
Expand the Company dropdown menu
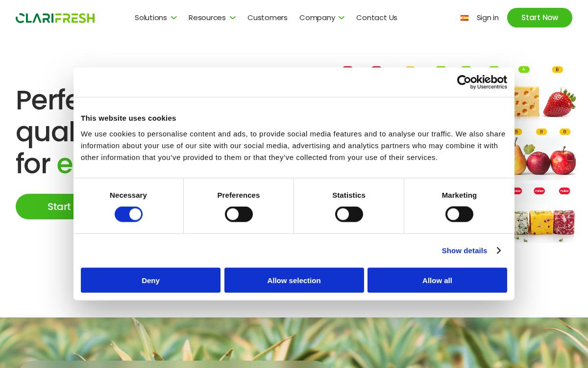(321, 18)
